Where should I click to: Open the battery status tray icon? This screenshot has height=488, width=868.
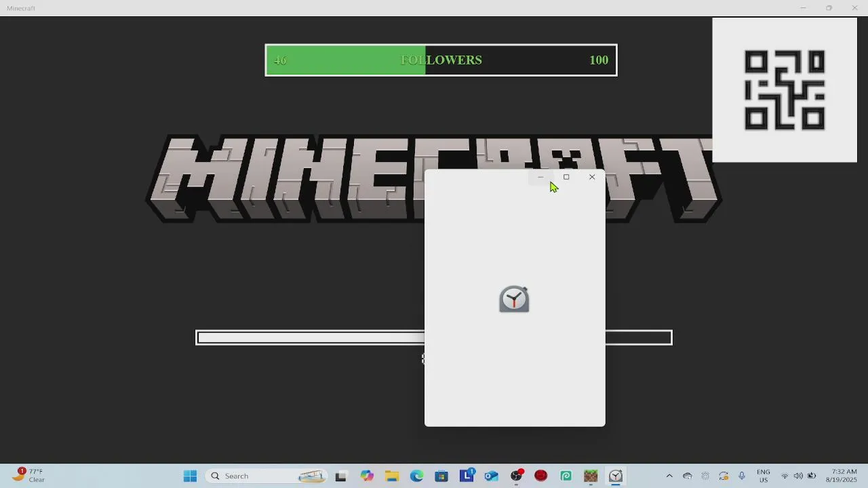[812, 476]
